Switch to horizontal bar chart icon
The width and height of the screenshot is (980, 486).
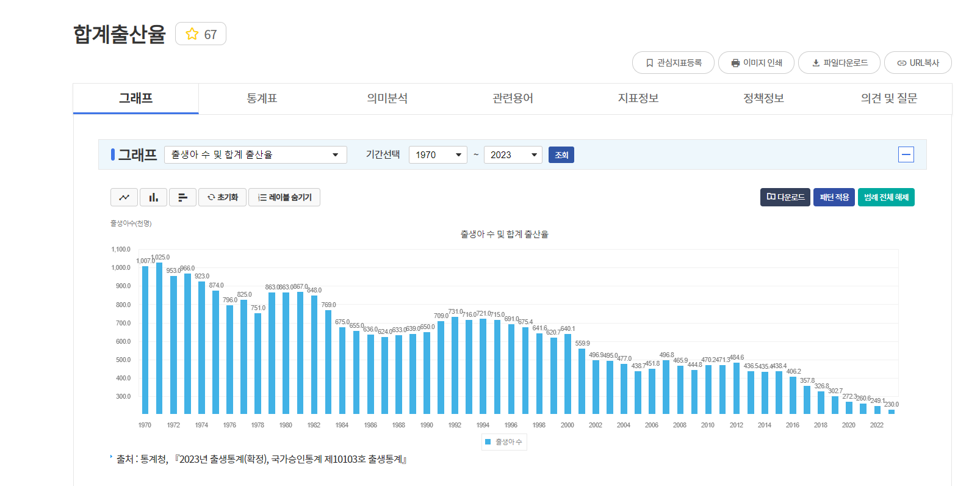pos(182,197)
